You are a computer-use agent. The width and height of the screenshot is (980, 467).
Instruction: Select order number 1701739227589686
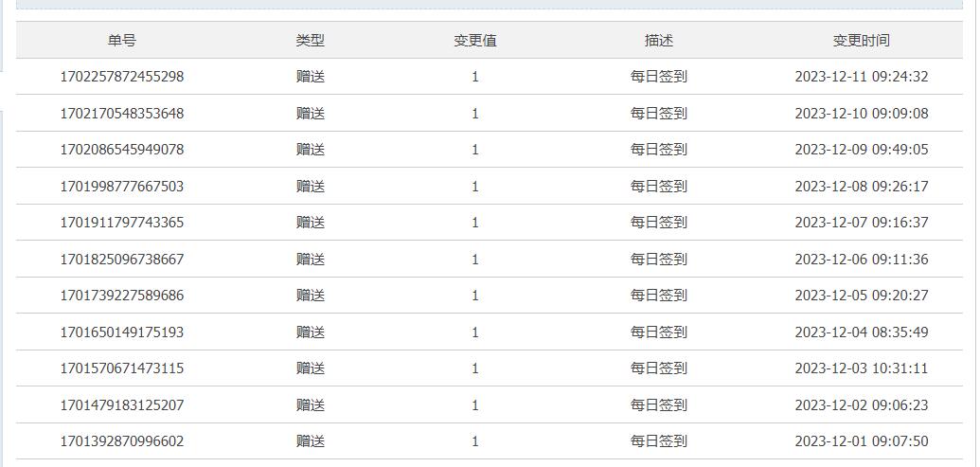pyautogui.click(x=122, y=296)
